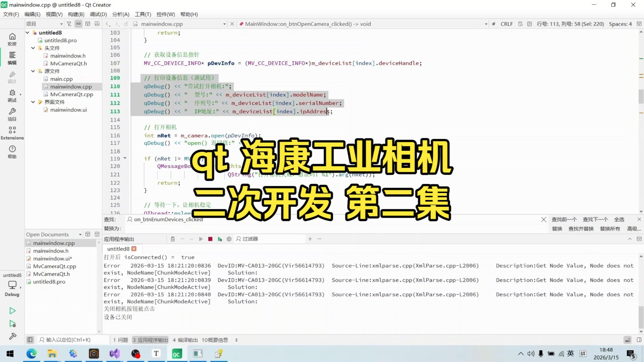The width and height of the screenshot is (644, 362).
Task: Open the Projects (项目) mode
Action: click(x=12, y=114)
